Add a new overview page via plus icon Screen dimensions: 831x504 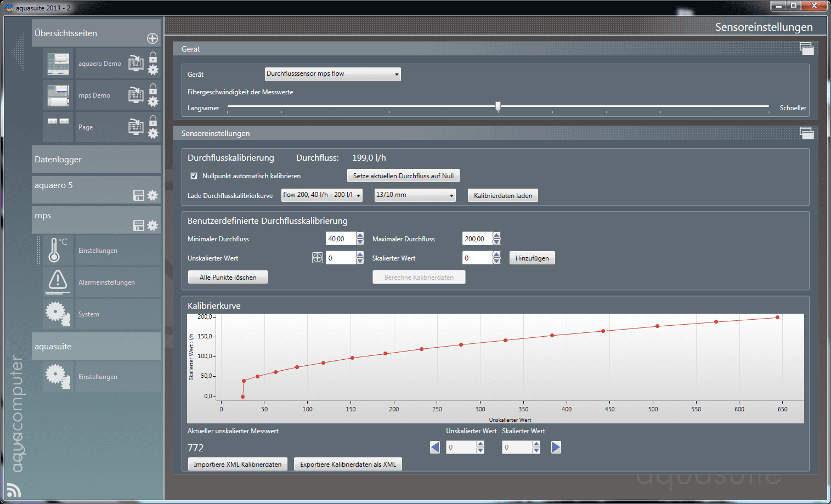coord(152,38)
